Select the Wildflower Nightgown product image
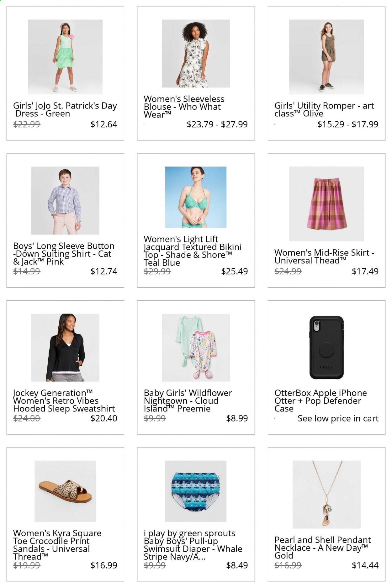This screenshot has width=392, height=588. pyautogui.click(x=196, y=347)
